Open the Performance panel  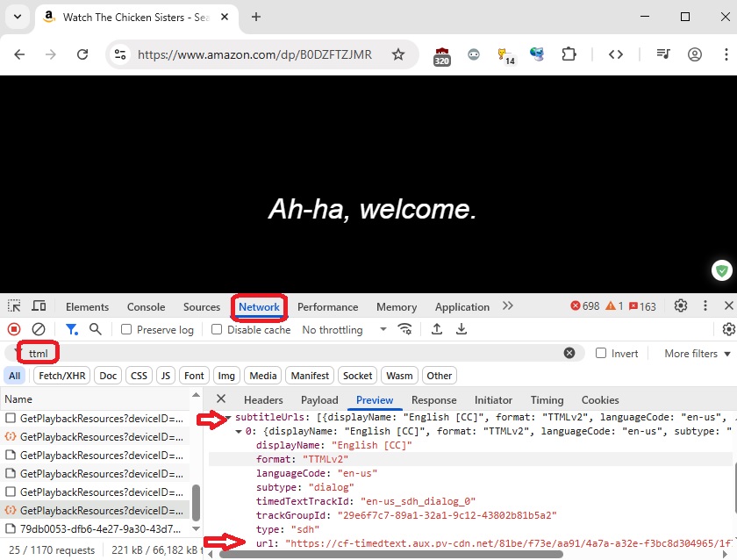point(327,307)
